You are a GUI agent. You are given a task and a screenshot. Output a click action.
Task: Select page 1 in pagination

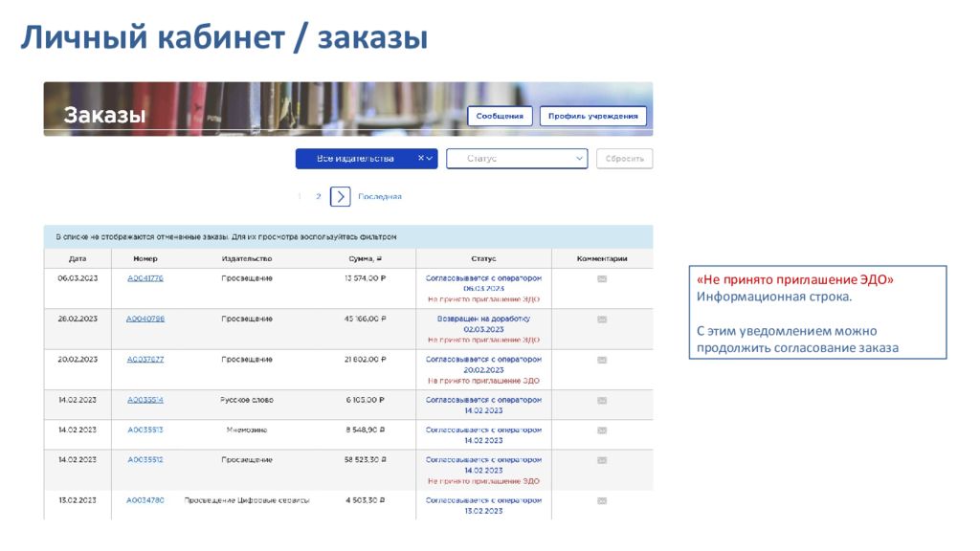(x=300, y=197)
